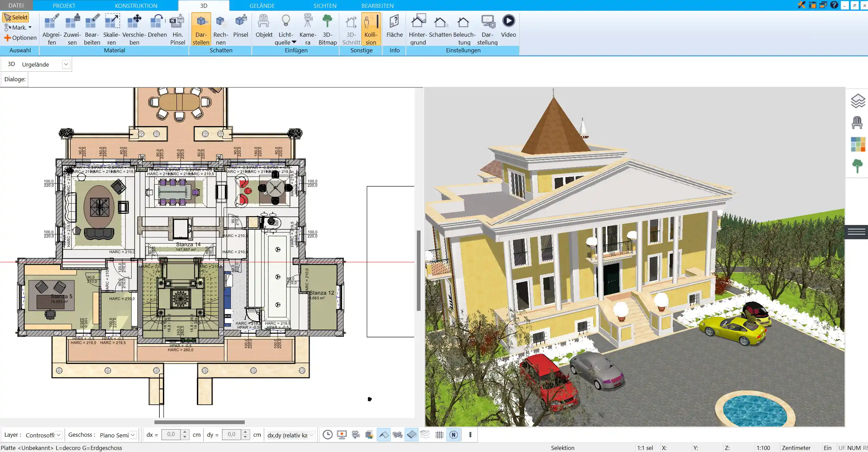The image size is (868, 452).
Task: Choose the Skalieren texture scale tool
Action: [112, 29]
